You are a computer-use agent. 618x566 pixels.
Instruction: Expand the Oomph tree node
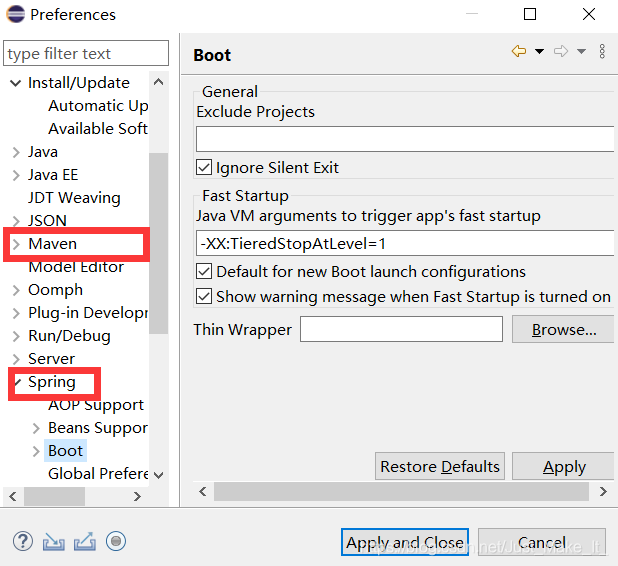[16, 290]
